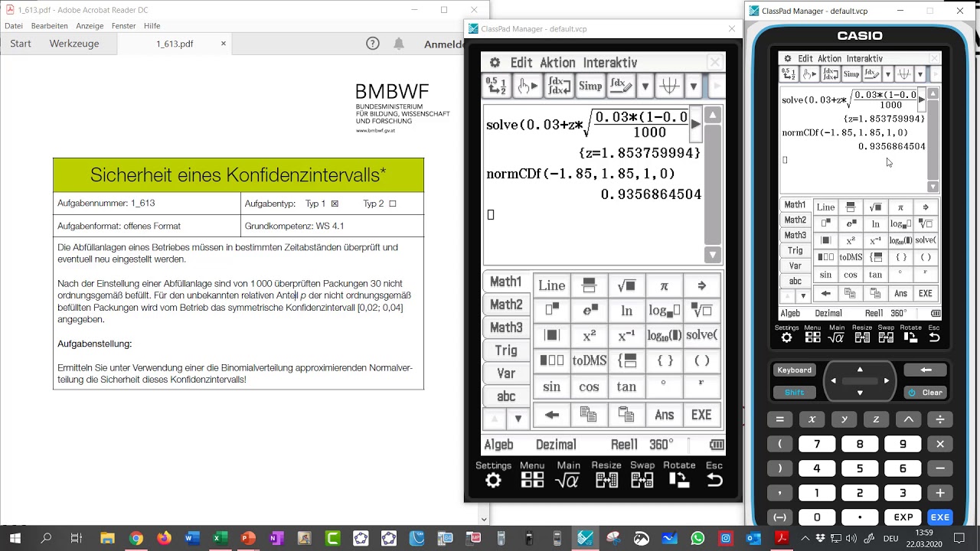The height and width of the screenshot is (551, 980).
Task: Click the integral pencil icon in large ClassPad toolbar
Action: [x=621, y=86]
